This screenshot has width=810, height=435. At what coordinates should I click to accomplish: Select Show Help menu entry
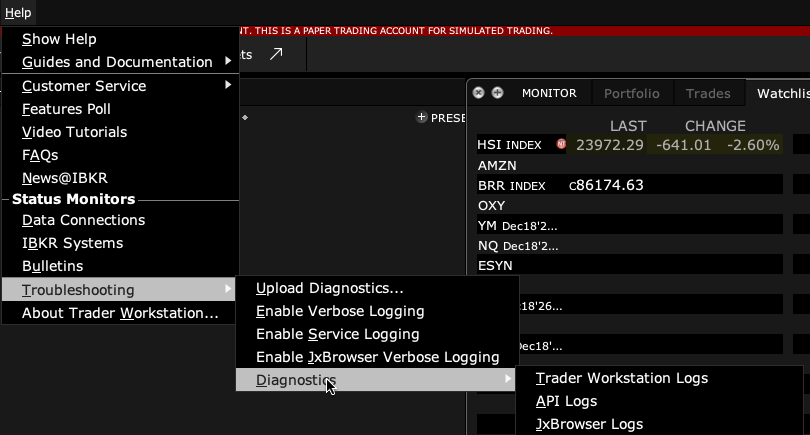click(x=120, y=39)
